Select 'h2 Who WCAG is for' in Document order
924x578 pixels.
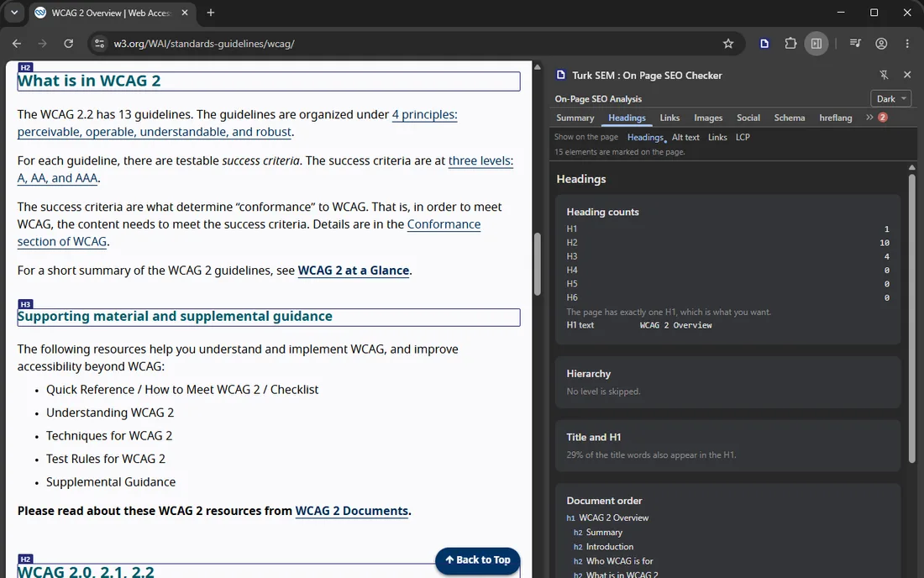click(x=613, y=561)
